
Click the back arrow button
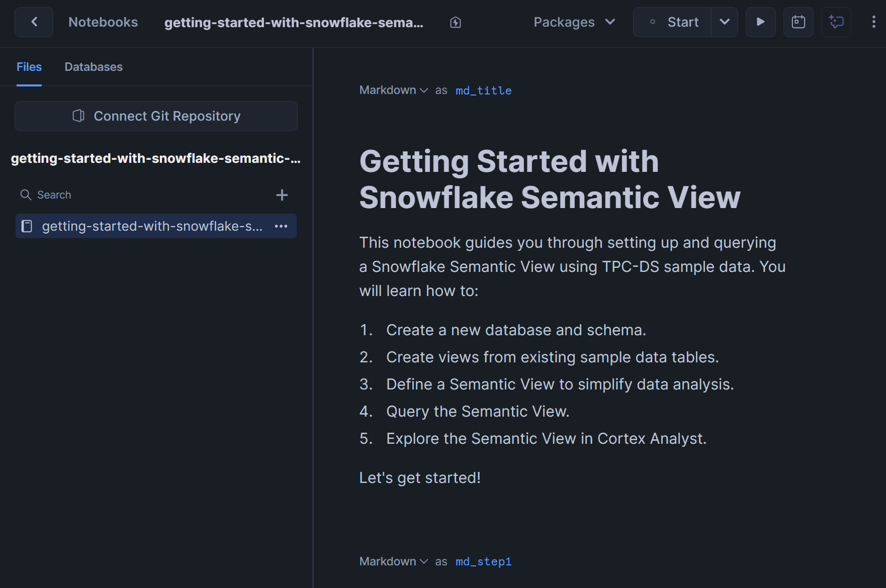(x=34, y=22)
